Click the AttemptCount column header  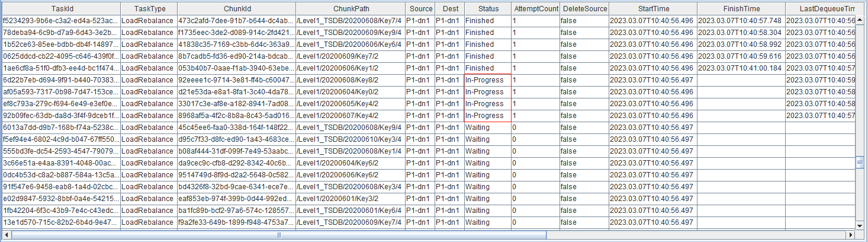tap(535, 9)
